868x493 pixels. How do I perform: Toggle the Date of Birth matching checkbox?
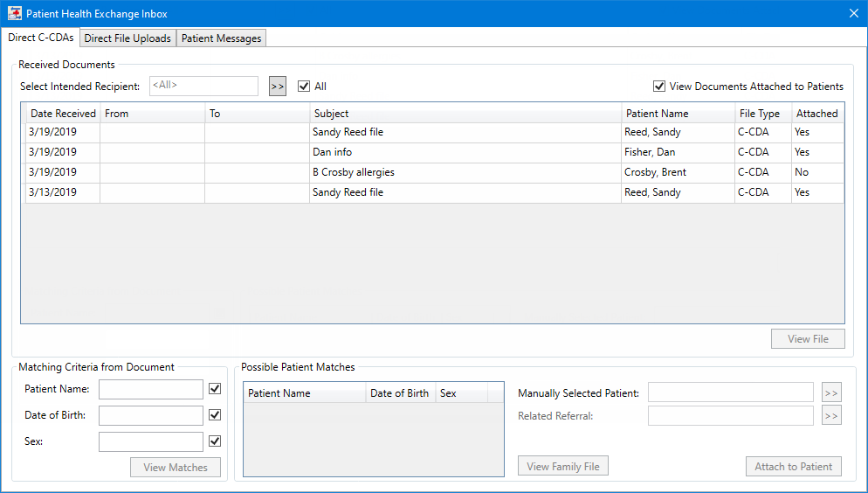pos(215,415)
